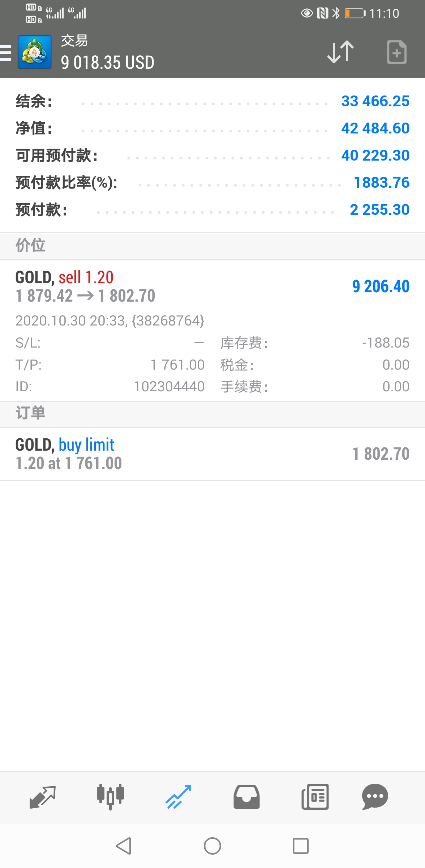Open the History inbox tray icon
This screenshot has width=425, height=868.
pos(246,797)
